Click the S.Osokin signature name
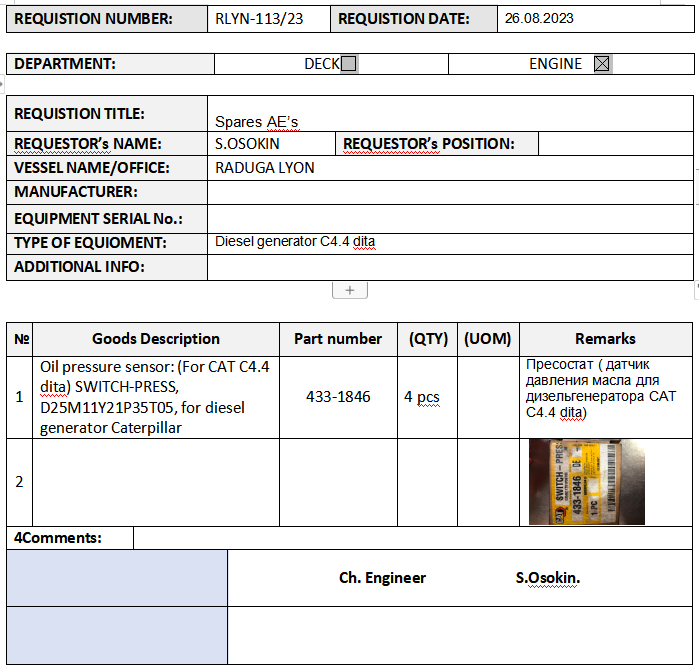The height and width of the screenshot is (668, 699). 548,578
